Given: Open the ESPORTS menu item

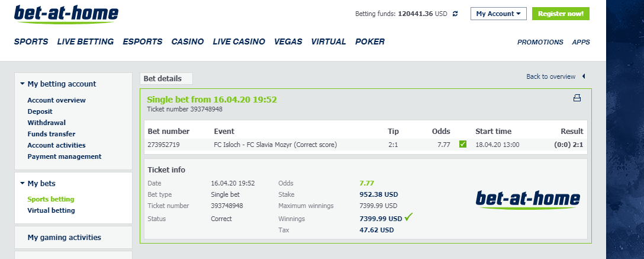Looking at the screenshot, I should tap(143, 41).
